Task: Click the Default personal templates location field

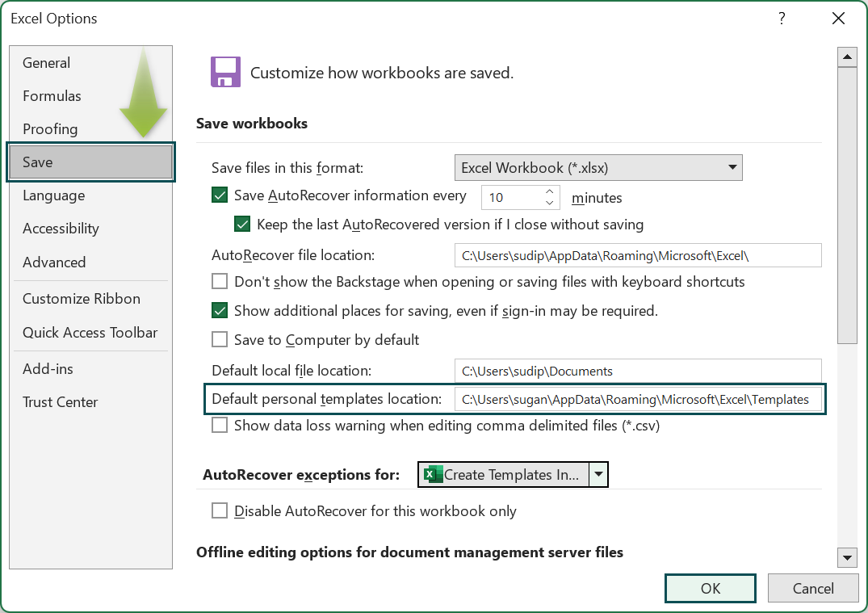Action: tap(638, 399)
